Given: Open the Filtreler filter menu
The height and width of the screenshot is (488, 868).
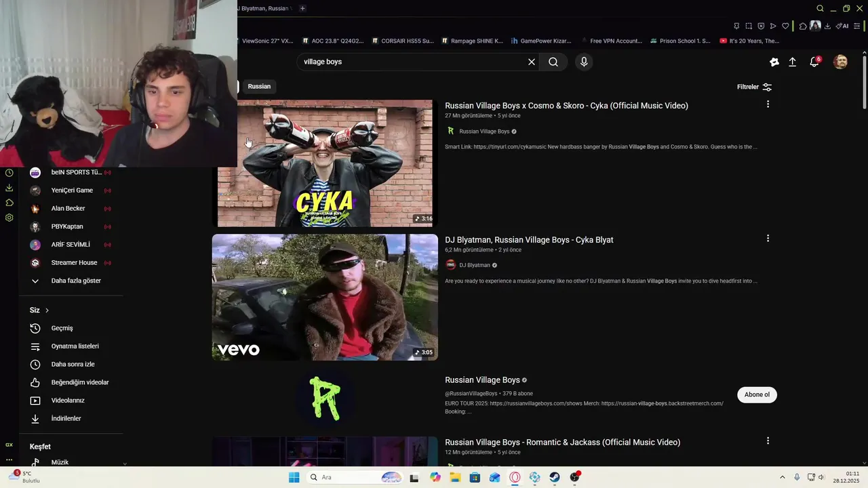Looking at the screenshot, I should pyautogui.click(x=754, y=87).
